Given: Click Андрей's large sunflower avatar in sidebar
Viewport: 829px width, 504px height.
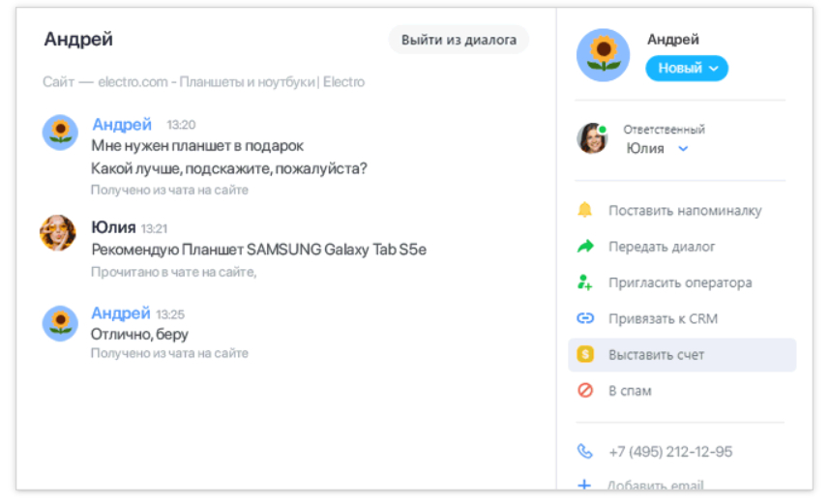Looking at the screenshot, I should (603, 55).
